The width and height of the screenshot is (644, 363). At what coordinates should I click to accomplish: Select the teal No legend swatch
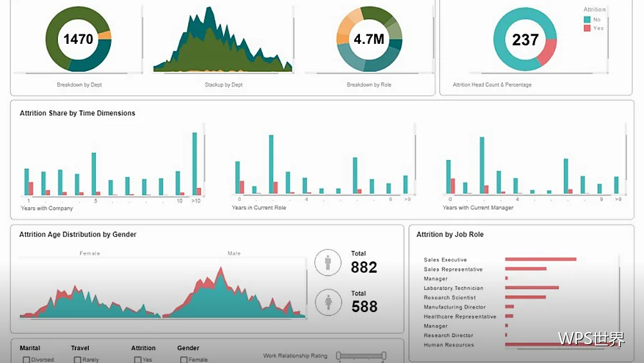[587, 19]
